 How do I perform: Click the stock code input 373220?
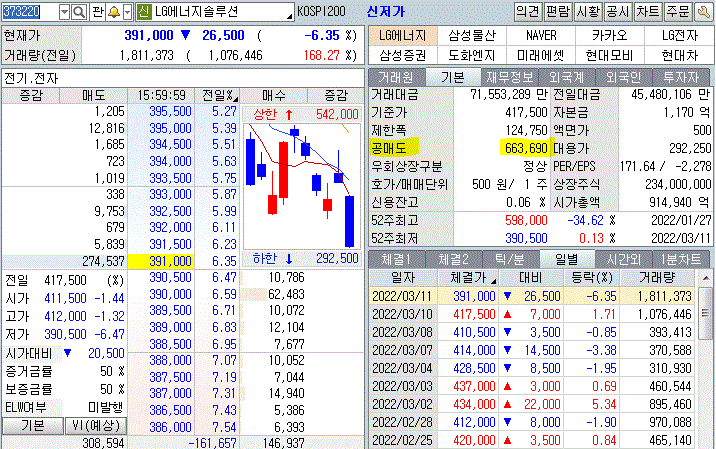point(30,12)
